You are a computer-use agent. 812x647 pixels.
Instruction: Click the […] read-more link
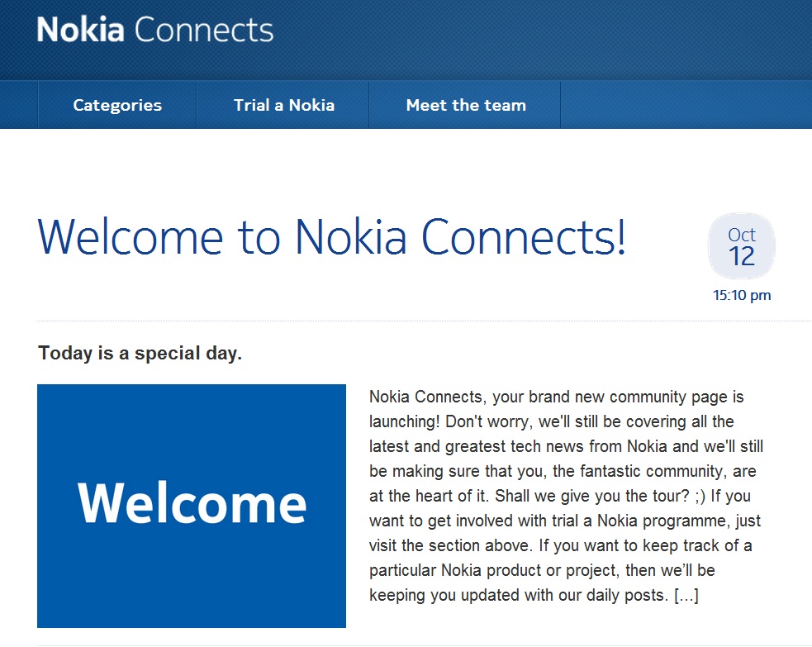coord(686,595)
